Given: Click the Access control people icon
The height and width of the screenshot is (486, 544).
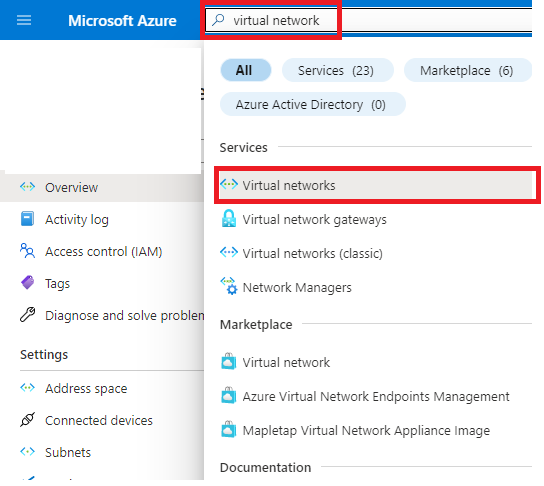Looking at the screenshot, I should click(27, 251).
